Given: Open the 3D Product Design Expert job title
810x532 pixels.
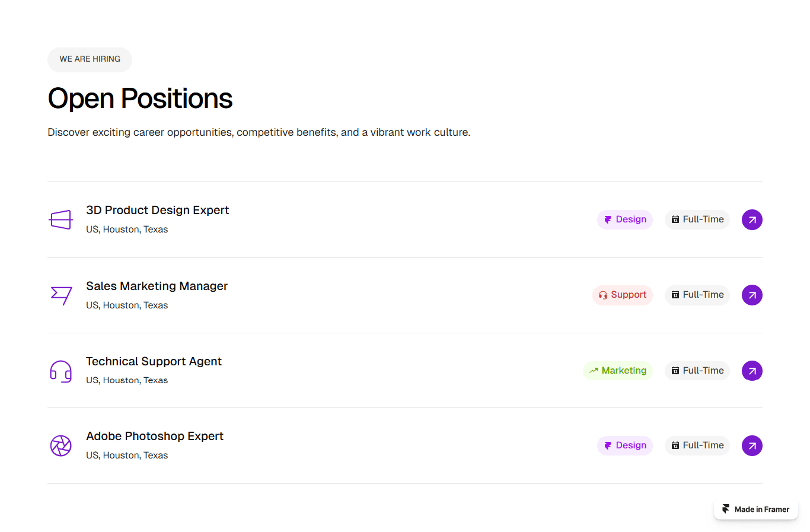Looking at the screenshot, I should [x=157, y=210].
